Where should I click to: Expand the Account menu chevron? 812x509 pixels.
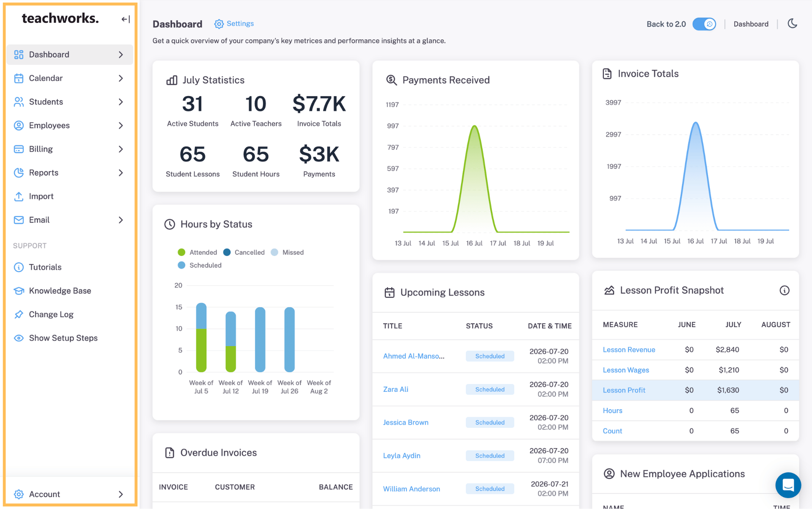[121, 494]
